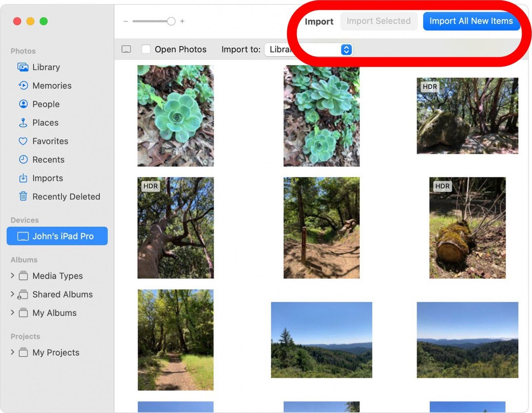Viewport: 532px width, 413px height.
Task: Open the Import to dropdown
Action: pos(346,49)
